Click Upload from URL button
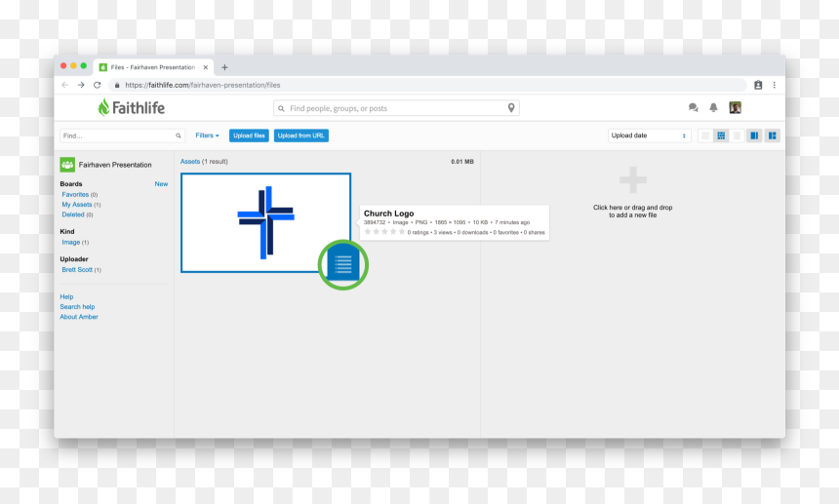This screenshot has width=839, height=504. pyautogui.click(x=301, y=136)
